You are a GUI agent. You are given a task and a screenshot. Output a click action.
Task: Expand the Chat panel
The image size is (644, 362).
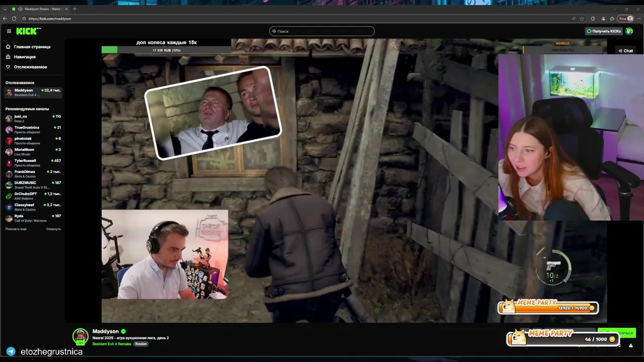pos(625,51)
